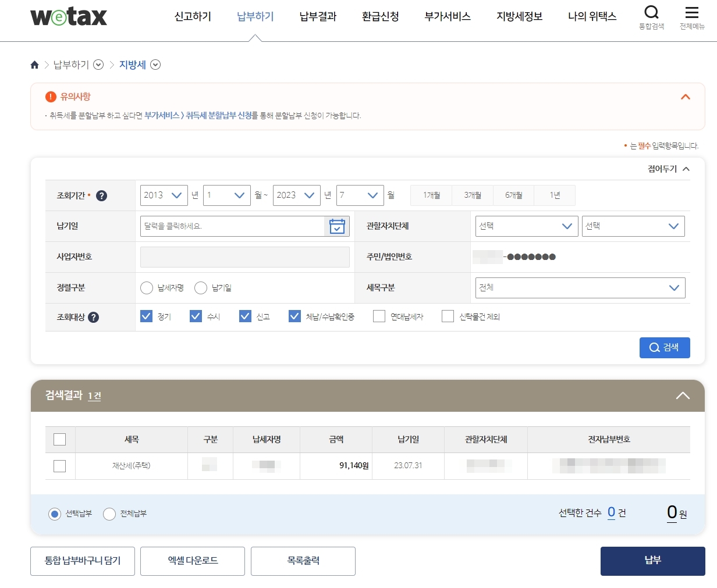Viewport: 717px width, 588px height.
Task: Go to the home icon in breadcrumb
Action: pos(35,65)
